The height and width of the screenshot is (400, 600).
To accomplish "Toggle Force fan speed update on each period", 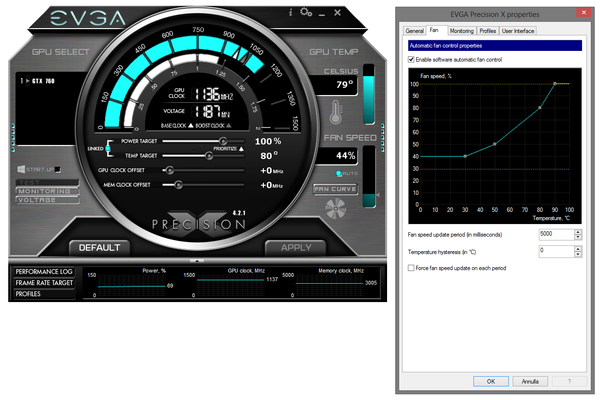I will [411, 268].
